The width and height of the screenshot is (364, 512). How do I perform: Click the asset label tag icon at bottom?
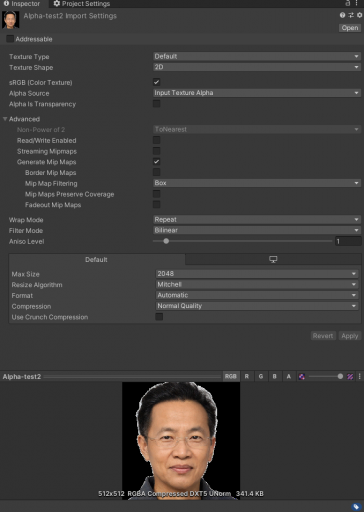coord(356,507)
